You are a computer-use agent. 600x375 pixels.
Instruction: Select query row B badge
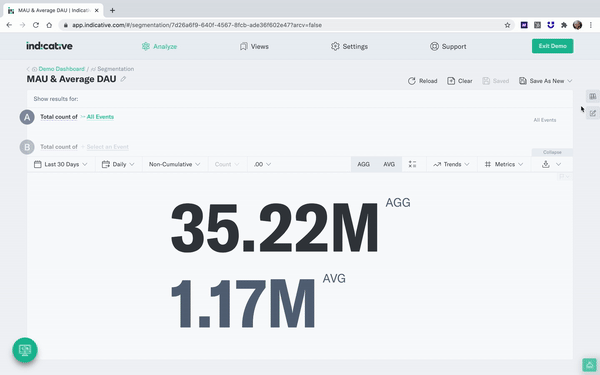click(27, 147)
